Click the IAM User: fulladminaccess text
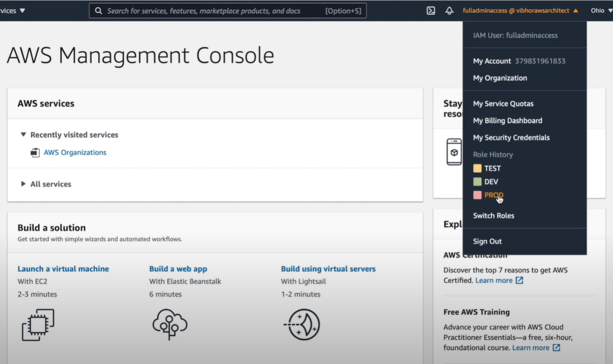 pos(515,35)
